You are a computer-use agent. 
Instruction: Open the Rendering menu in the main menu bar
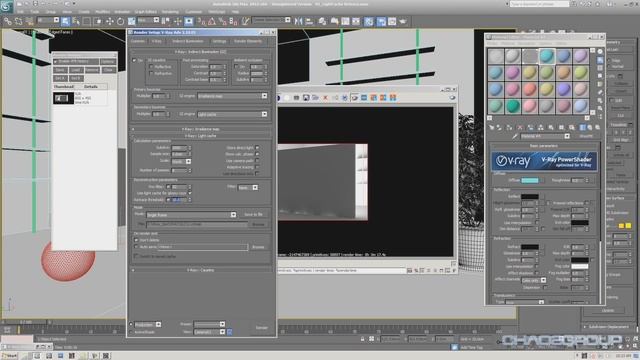(170, 12)
